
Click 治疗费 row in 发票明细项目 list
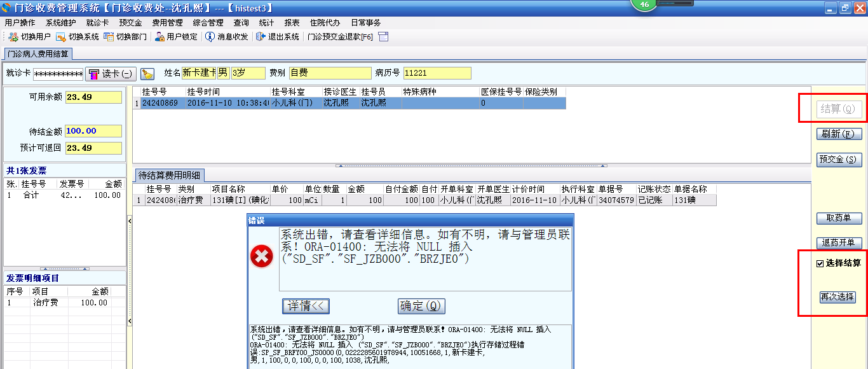(x=64, y=303)
